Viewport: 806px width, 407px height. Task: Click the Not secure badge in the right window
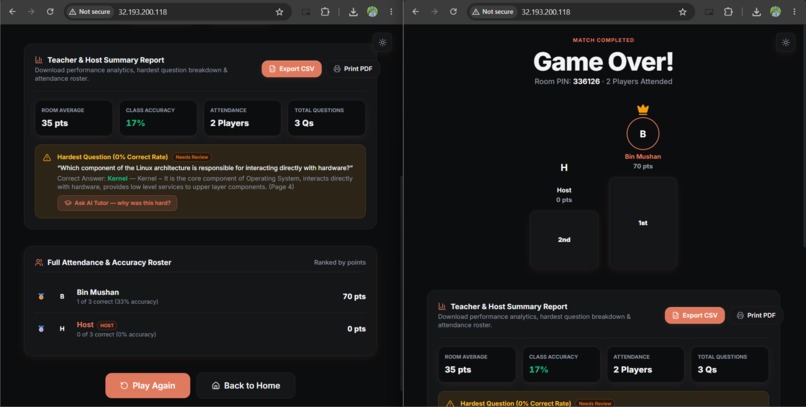click(x=493, y=11)
